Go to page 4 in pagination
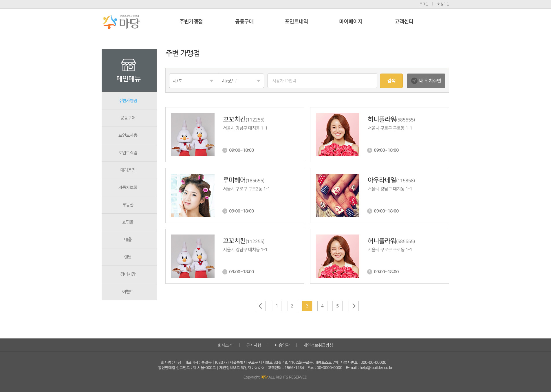Viewport: 551px width, 392px height. pyautogui.click(x=322, y=306)
